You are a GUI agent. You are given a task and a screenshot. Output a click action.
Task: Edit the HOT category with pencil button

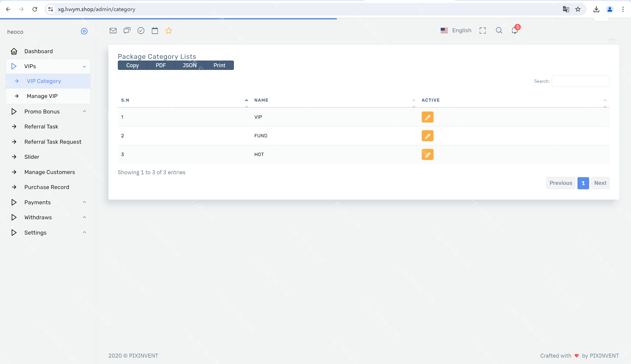coord(427,155)
